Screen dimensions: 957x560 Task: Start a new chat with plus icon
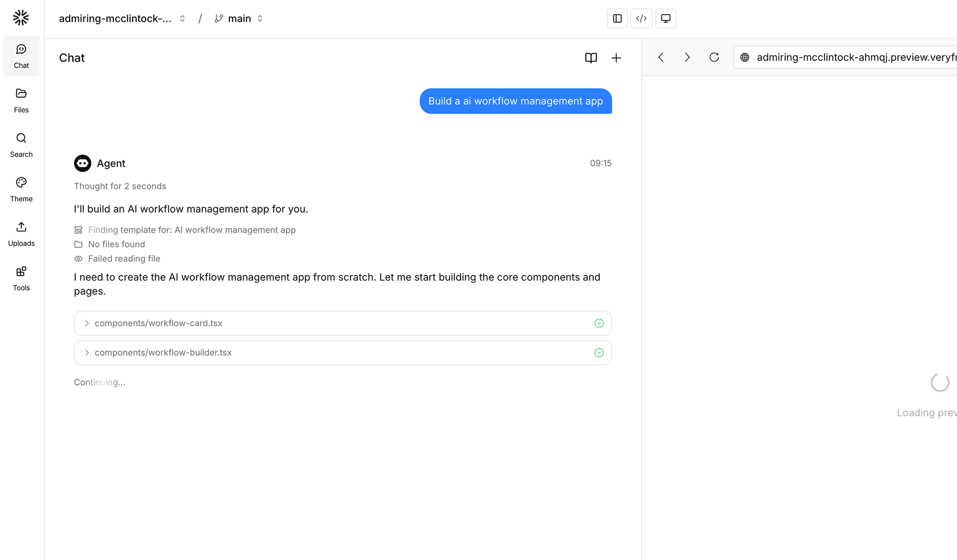pyautogui.click(x=616, y=58)
